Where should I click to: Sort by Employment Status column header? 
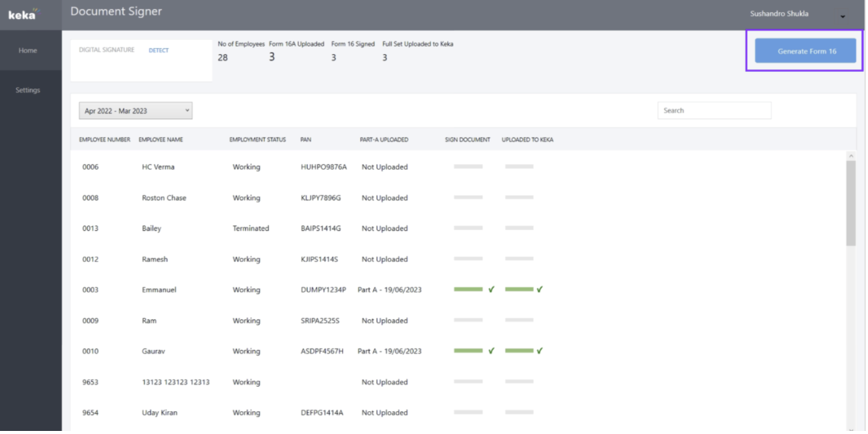click(257, 140)
